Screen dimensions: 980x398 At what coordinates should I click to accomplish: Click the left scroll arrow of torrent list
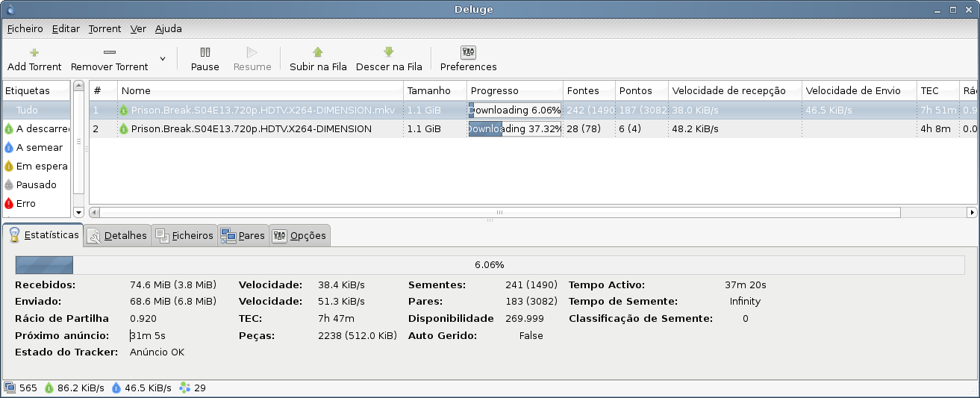(x=95, y=213)
